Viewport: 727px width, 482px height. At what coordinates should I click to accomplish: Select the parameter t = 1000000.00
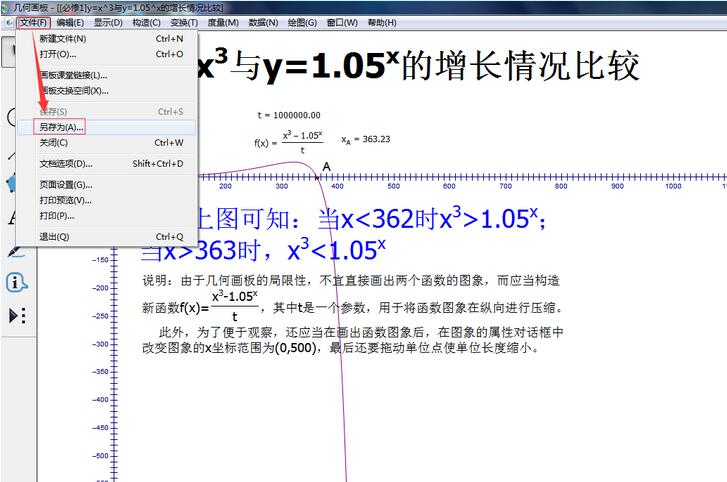click(289, 115)
